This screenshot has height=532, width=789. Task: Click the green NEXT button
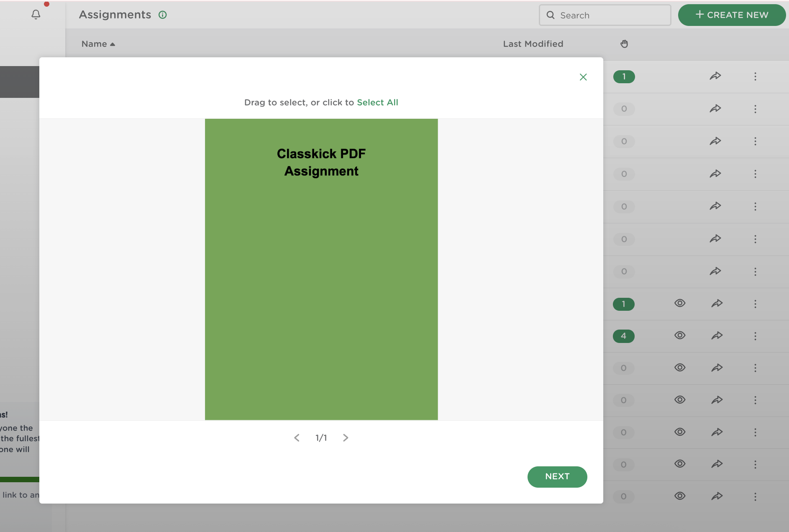pos(557,477)
